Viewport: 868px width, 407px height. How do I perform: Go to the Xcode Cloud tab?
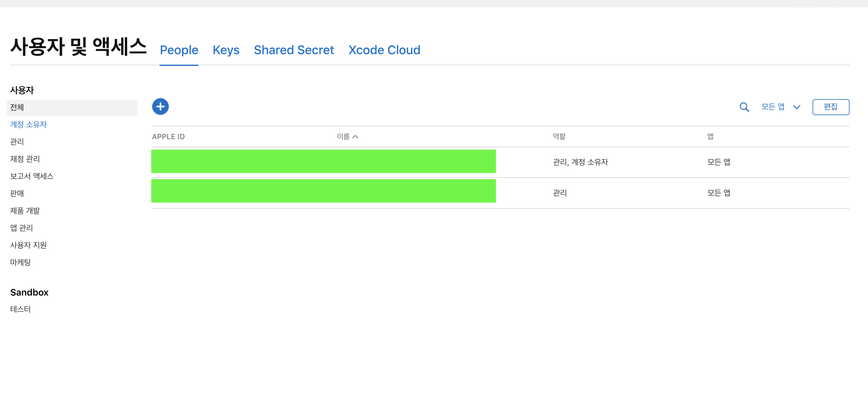click(x=384, y=50)
